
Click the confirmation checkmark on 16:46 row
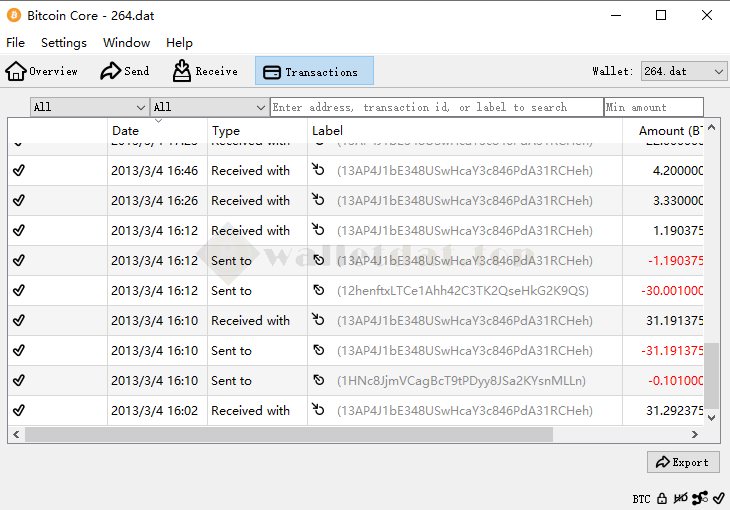[x=19, y=171]
